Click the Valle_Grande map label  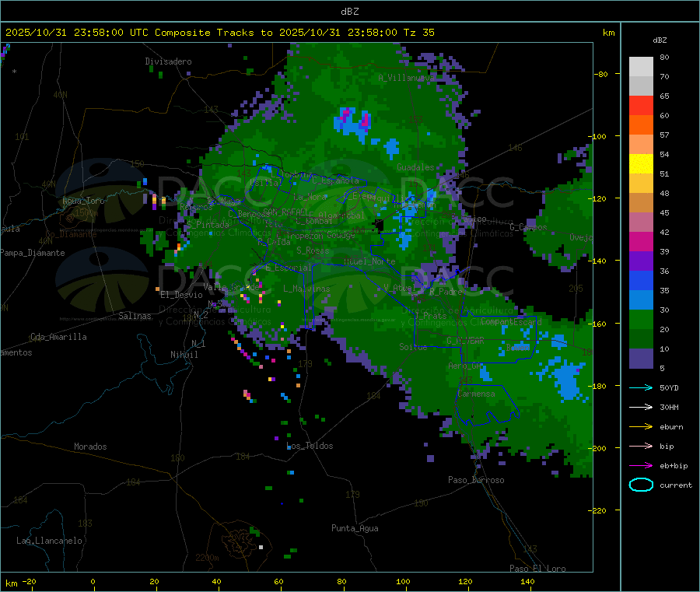click(231, 287)
